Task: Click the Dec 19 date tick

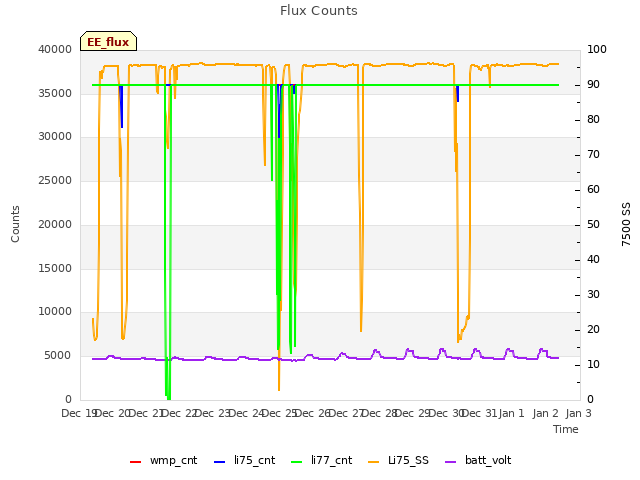Action: [78, 413]
